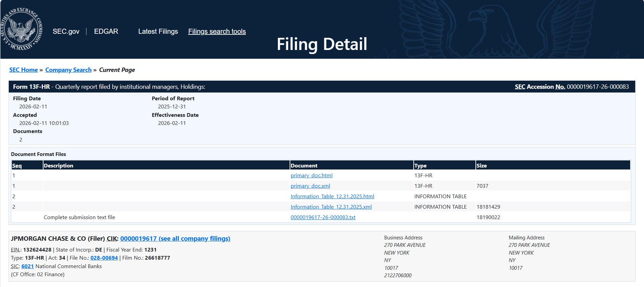Select business phone number 2122706000
This screenshot has height=287, width=644.
pos(398,276)
